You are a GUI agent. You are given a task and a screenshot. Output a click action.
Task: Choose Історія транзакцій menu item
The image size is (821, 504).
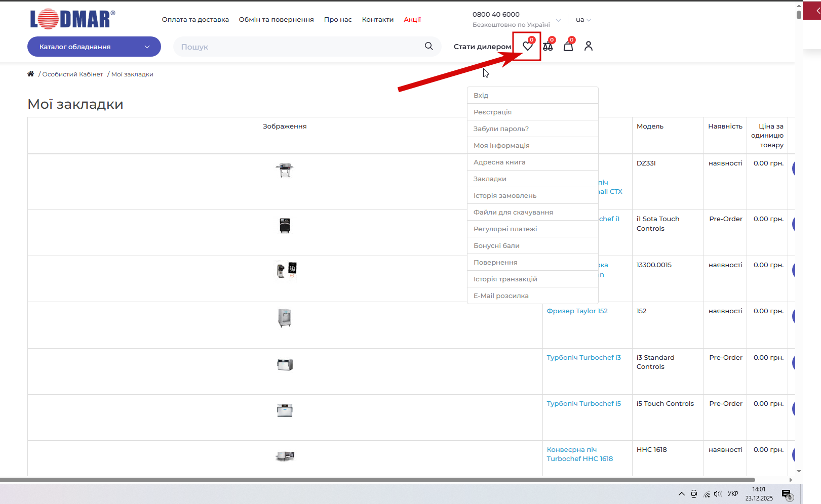coord(533,279)
